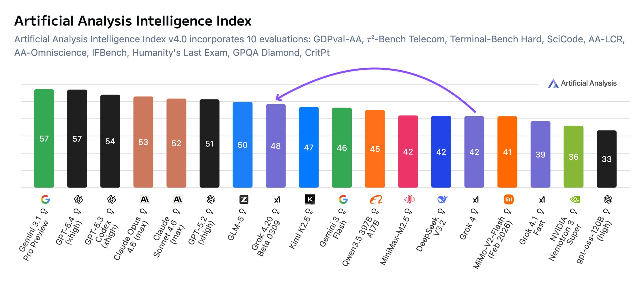
Task: Select the green Gemini 3.1 Pro Preview bar
Action: coord(44,138)
